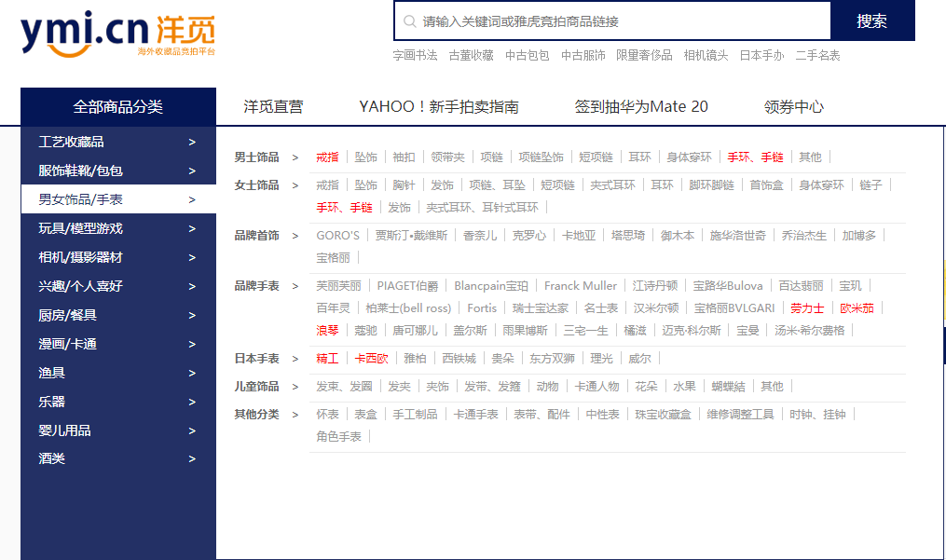Screen dimensions: 946x560
Task: Open the 古董收藏 hot keyword link
Action: (x=472, y=56)
